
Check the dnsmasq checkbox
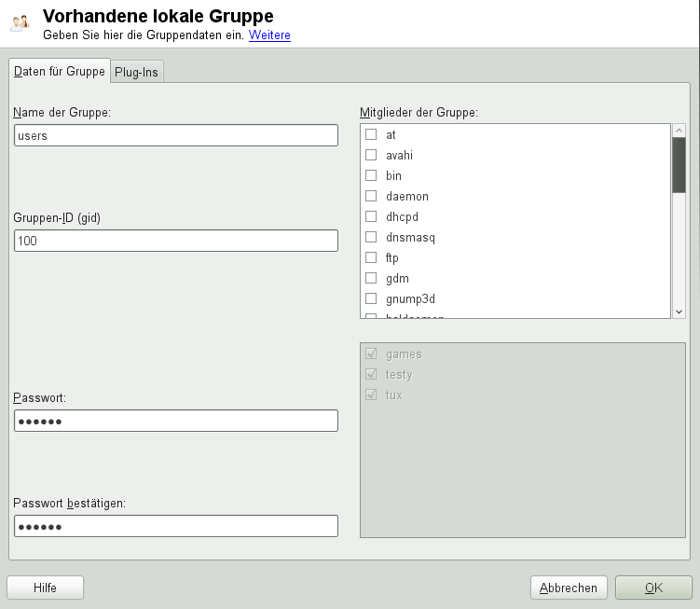coord(371,238)
